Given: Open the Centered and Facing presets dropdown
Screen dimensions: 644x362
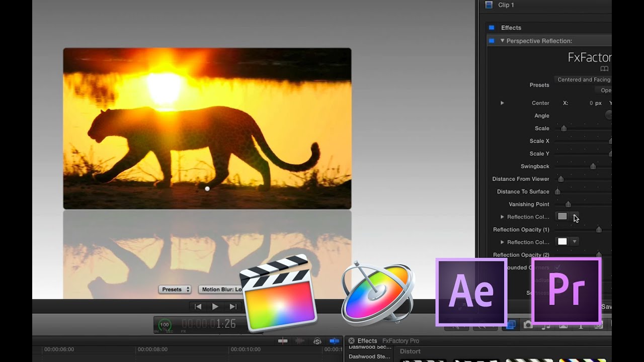Looking at the screenshot, I should 584,79.
